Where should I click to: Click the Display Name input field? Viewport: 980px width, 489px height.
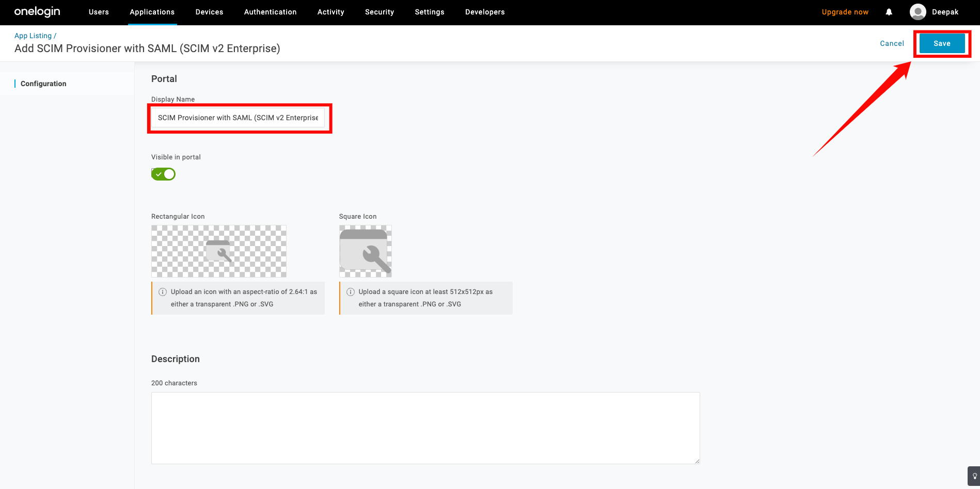pos(238,118)
